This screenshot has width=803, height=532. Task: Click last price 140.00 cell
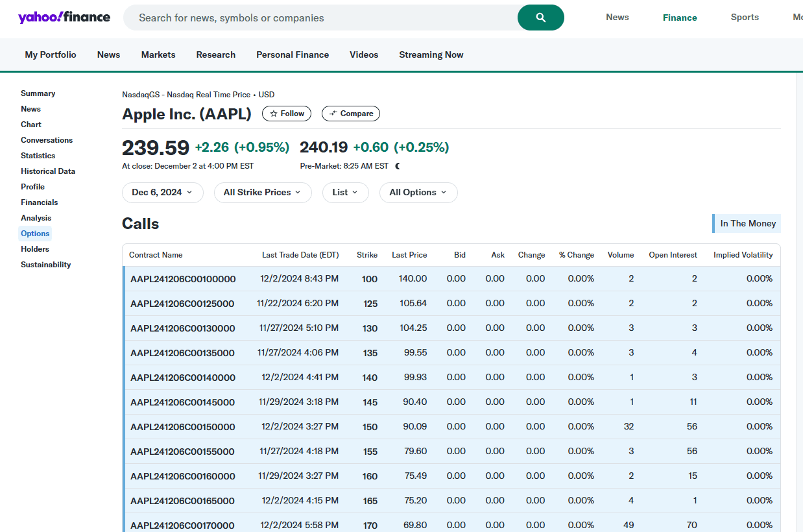(x=413, y=279)
